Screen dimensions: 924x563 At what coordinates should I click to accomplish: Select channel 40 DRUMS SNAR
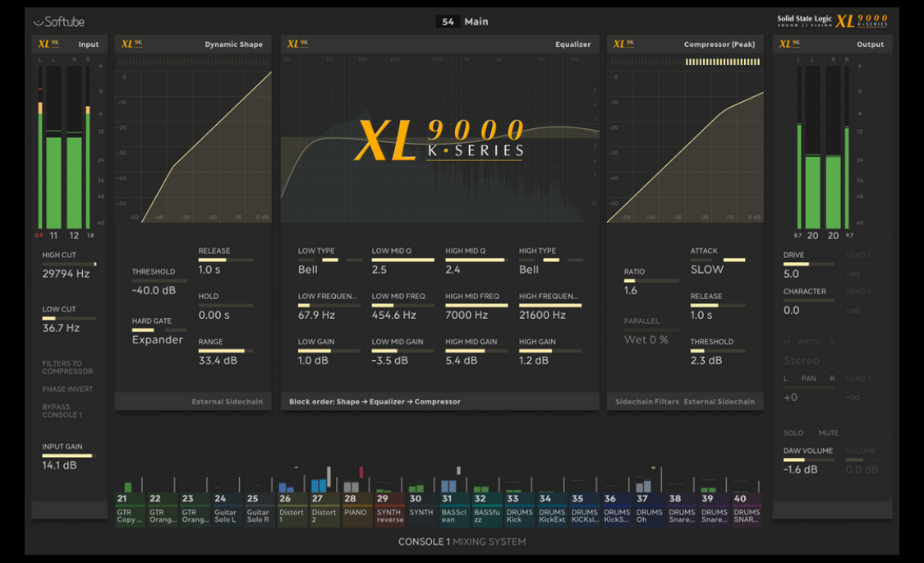point(747,508)
